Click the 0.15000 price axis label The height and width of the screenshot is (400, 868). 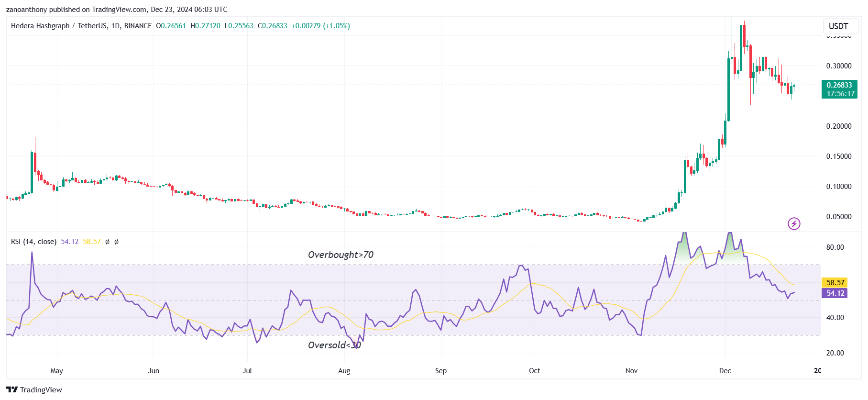pos(839,156)
